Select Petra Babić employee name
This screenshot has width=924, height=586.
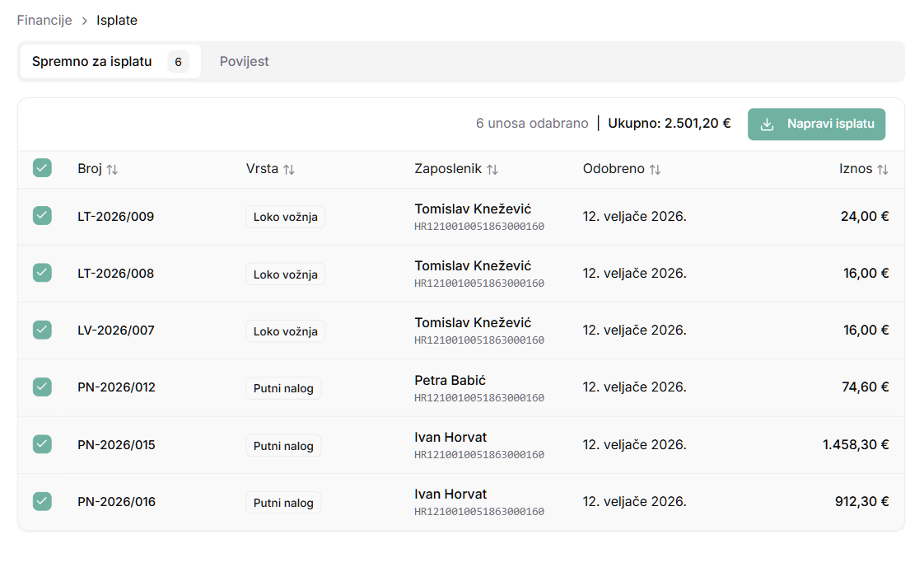(450, 380)
